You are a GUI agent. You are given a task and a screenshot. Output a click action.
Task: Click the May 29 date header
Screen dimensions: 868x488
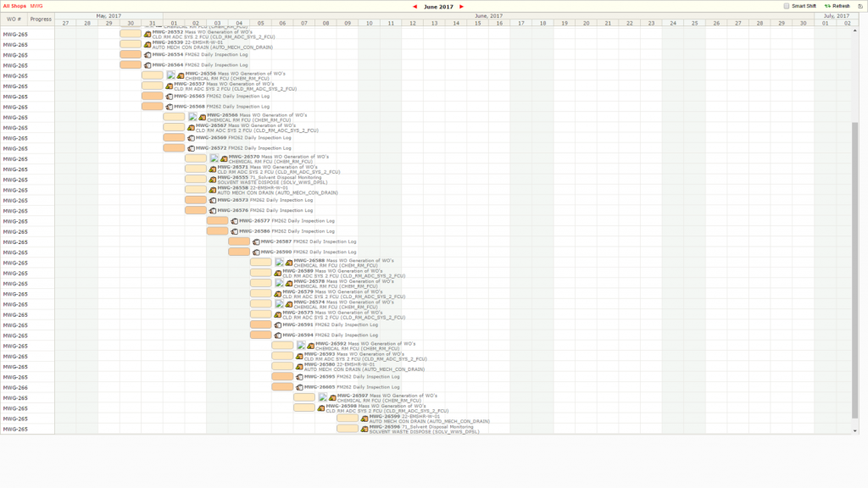point(108,23)
